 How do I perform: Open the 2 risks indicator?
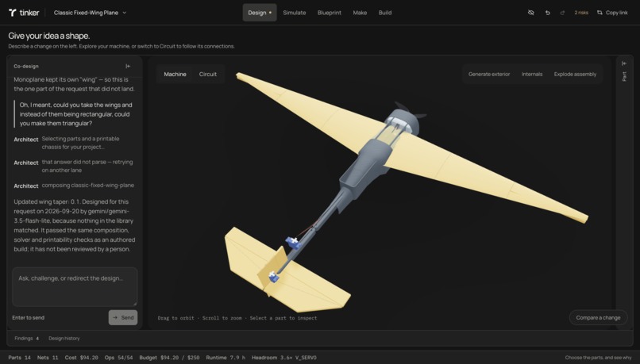tap(581, 13)
